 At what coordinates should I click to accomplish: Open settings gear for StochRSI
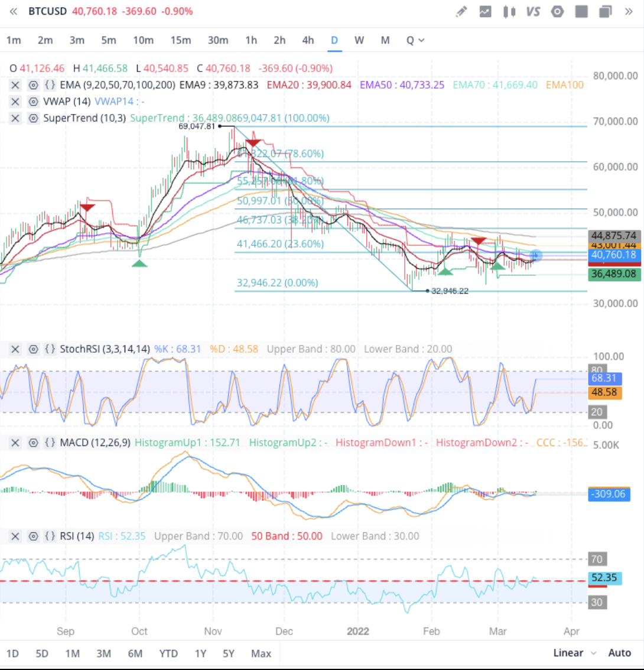(34, 349)
